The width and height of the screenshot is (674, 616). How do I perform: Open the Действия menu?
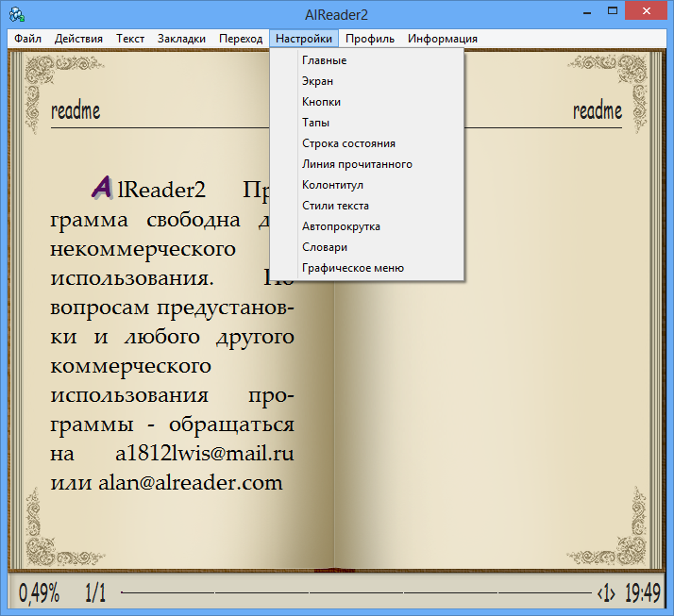pos(78,39)
